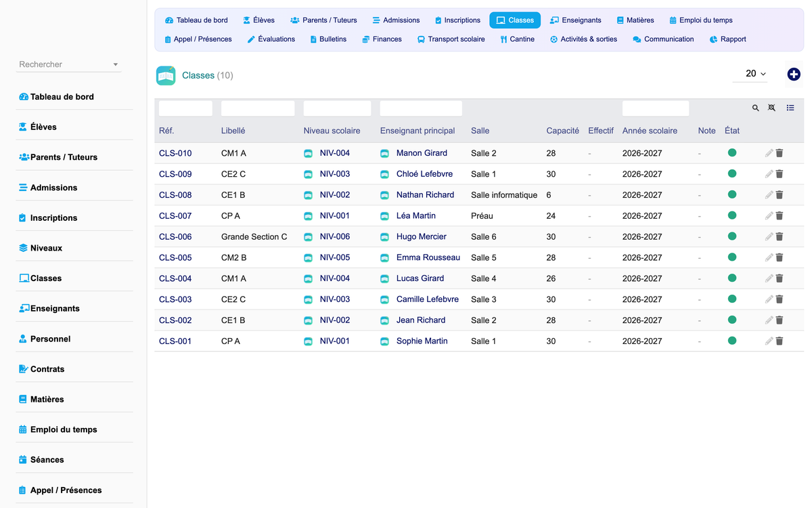Delete class CLS-001 with trash icon

pos(780,341)
